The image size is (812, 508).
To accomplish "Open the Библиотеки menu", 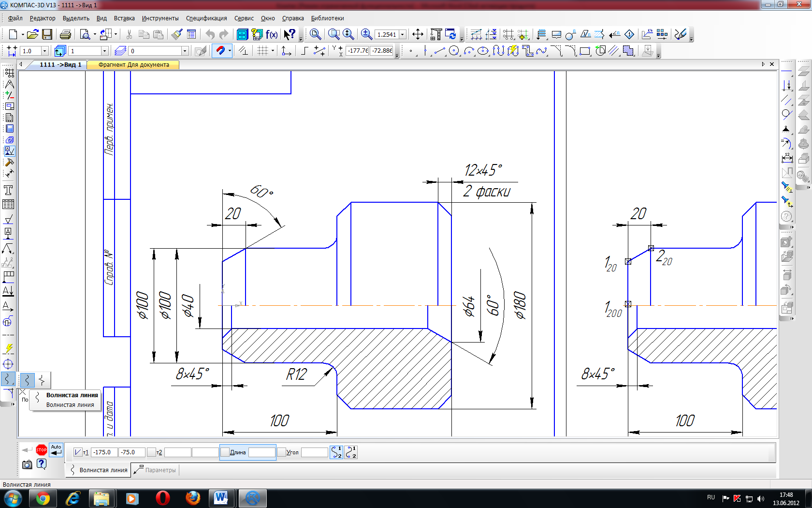I will pos(327,18).
